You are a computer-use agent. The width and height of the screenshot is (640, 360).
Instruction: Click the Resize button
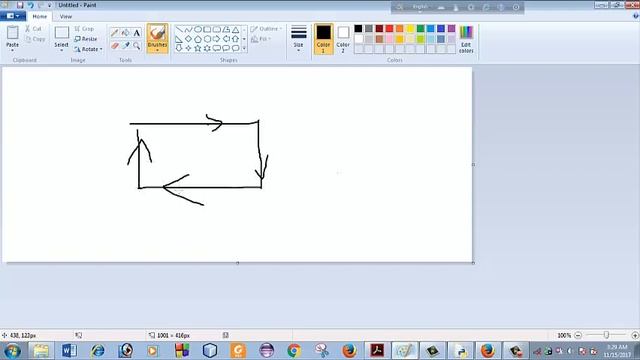(x=86, y=39)
